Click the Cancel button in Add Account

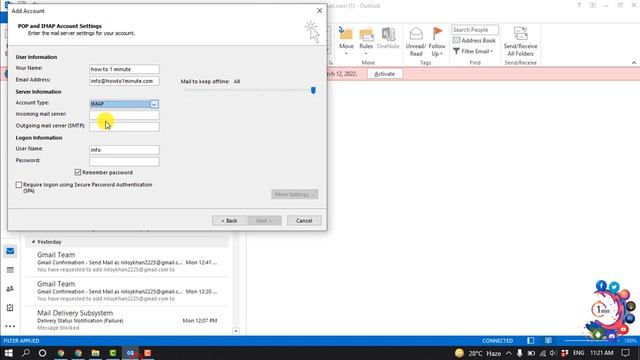coord(304,220)
